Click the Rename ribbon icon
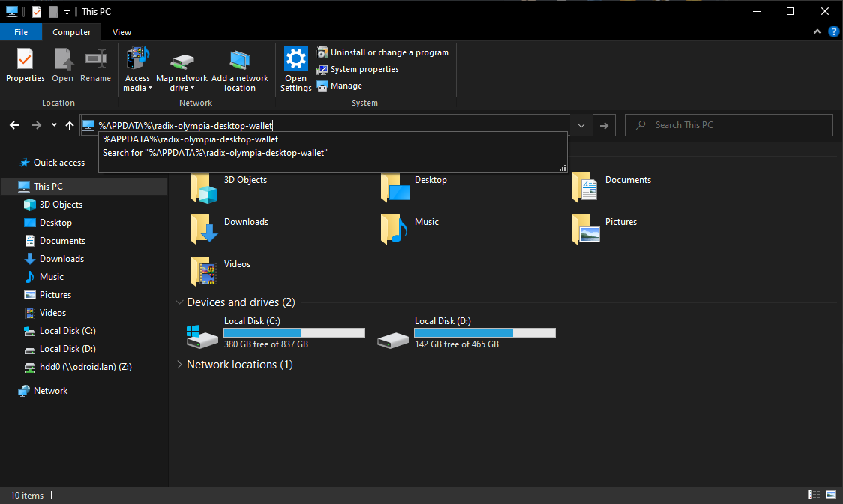The height and width of the screenshot is (504, 843). coord(96,59)
